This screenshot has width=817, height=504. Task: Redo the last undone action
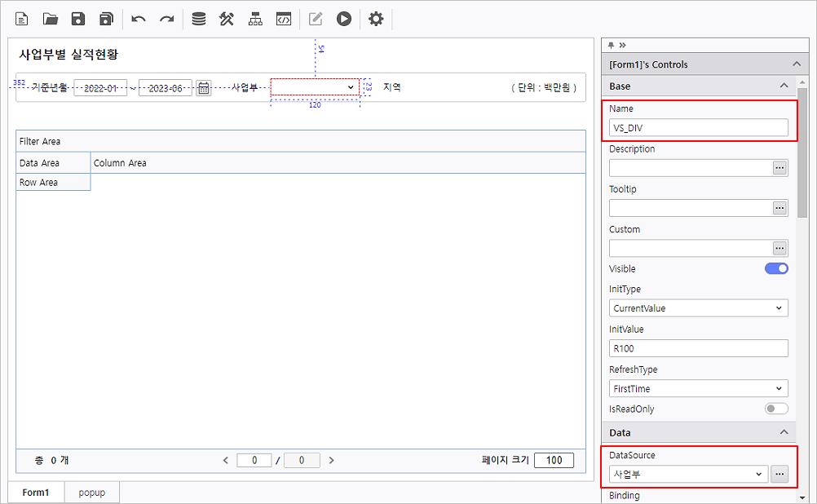[x=166, y=19]
